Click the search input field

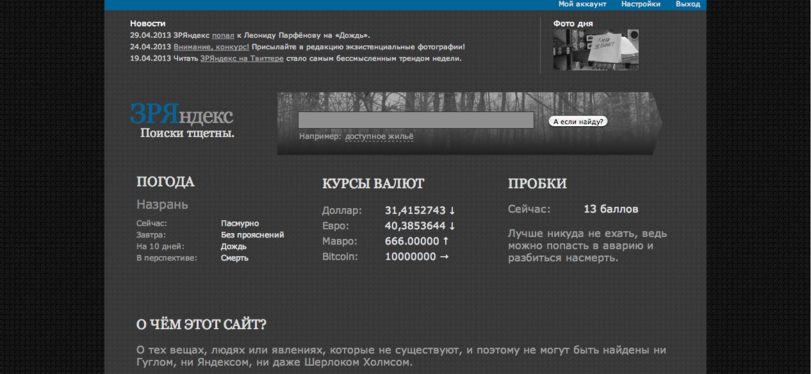coord(416,120)
